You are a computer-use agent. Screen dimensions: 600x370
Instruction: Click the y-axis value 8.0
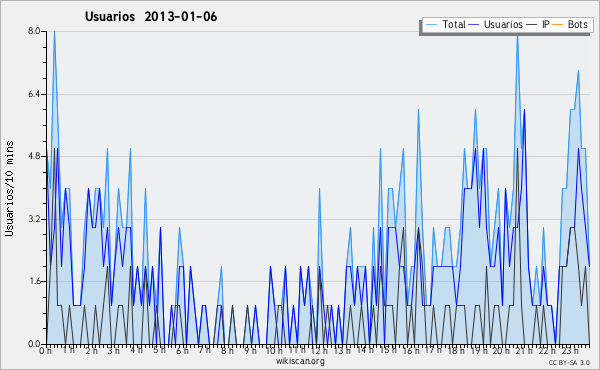tap(34, 31)
